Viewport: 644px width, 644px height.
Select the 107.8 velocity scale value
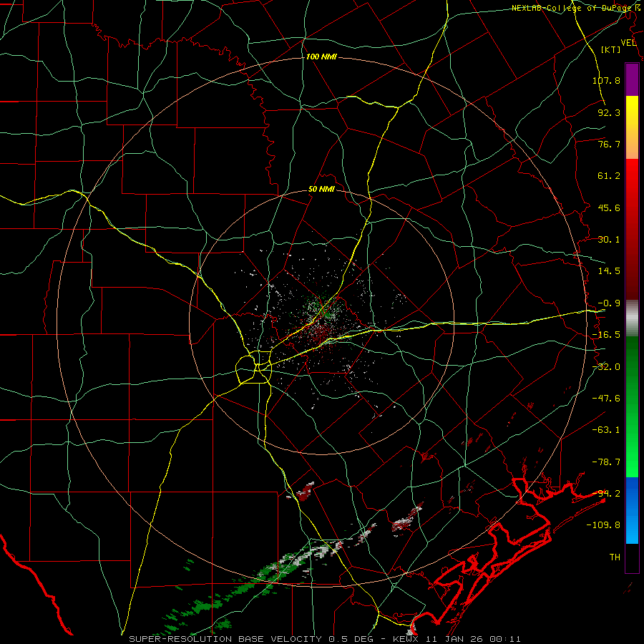pos(606,80)
